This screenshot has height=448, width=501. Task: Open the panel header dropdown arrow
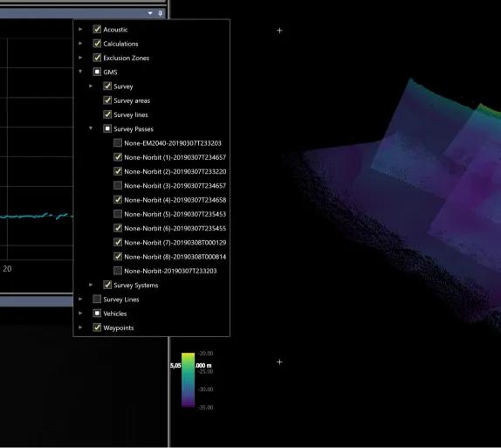[150, 13]
